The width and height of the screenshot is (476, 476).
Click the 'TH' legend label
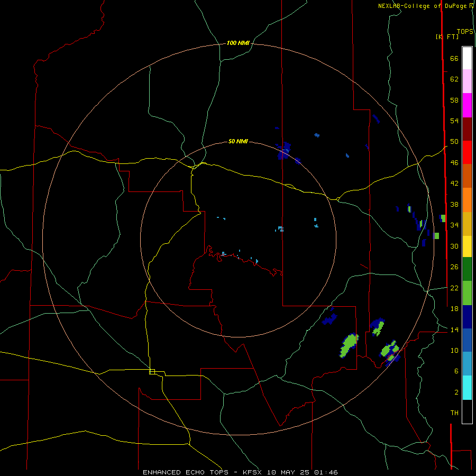(x=454, y=413)
